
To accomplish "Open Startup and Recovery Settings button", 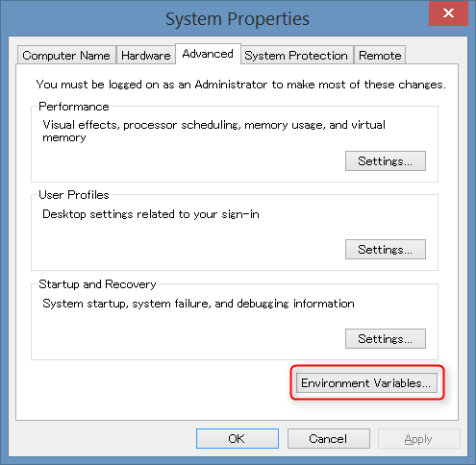I will point(386,338).
